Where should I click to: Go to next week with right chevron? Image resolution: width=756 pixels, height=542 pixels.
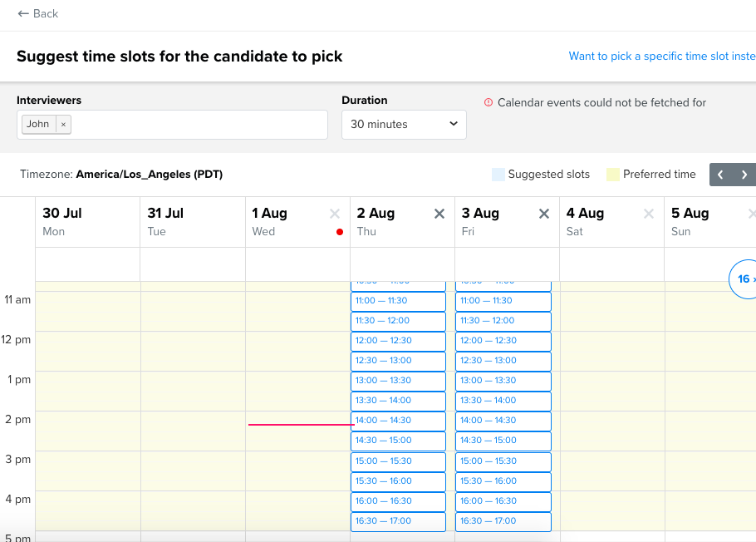click(744, 175)
